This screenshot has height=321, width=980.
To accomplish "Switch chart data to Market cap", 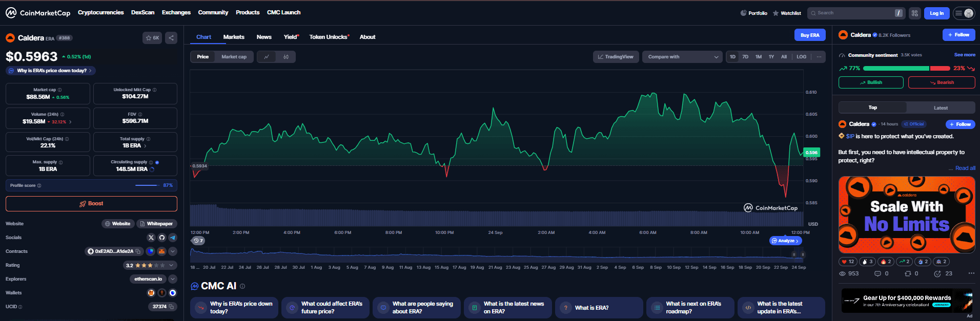I will point(234,57).
